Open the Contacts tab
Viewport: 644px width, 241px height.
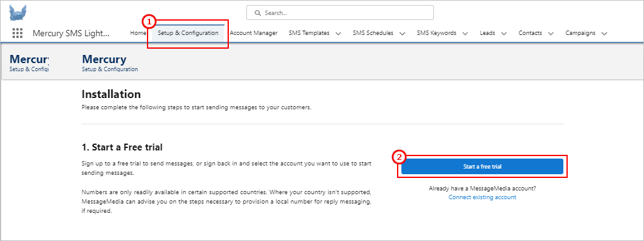[x=530, y=33]
